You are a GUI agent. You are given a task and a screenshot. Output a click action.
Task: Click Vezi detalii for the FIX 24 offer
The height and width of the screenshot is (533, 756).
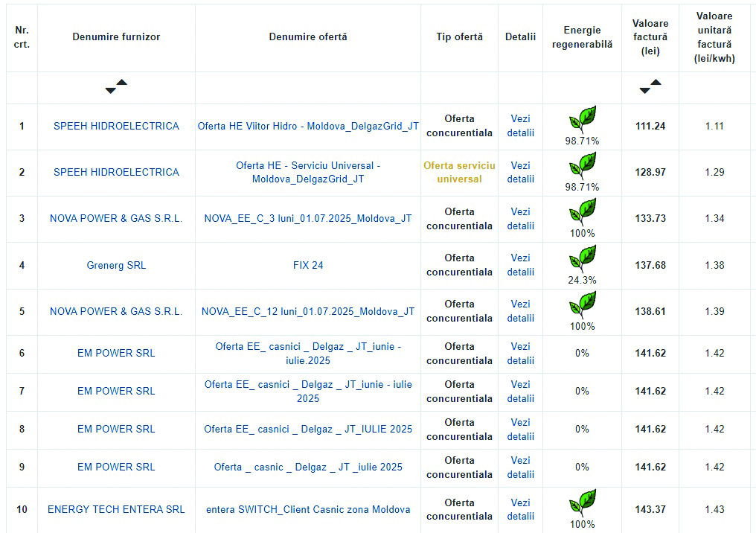[521, 265]
